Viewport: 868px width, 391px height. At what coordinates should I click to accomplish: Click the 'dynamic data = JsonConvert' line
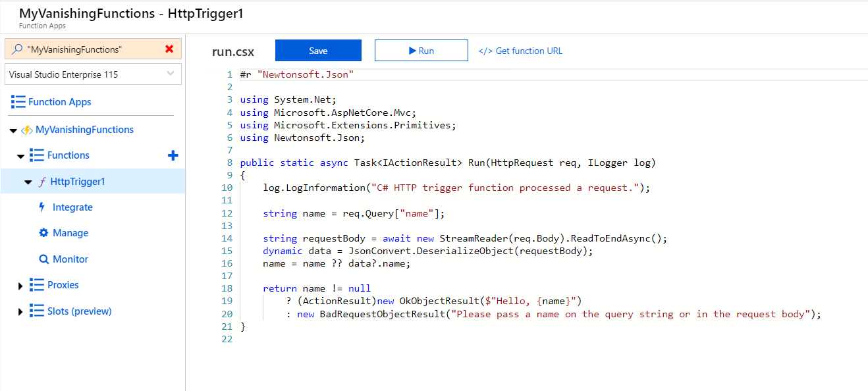(428, 251)
